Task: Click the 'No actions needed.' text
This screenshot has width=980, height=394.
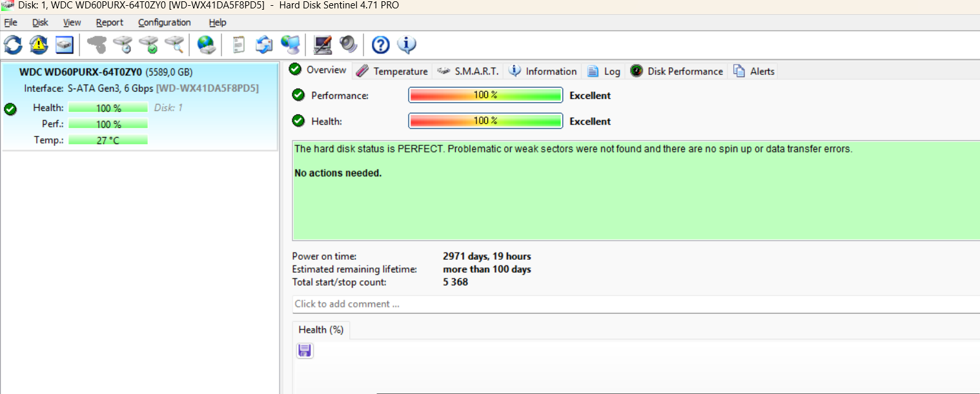Action: coord(338,173)
